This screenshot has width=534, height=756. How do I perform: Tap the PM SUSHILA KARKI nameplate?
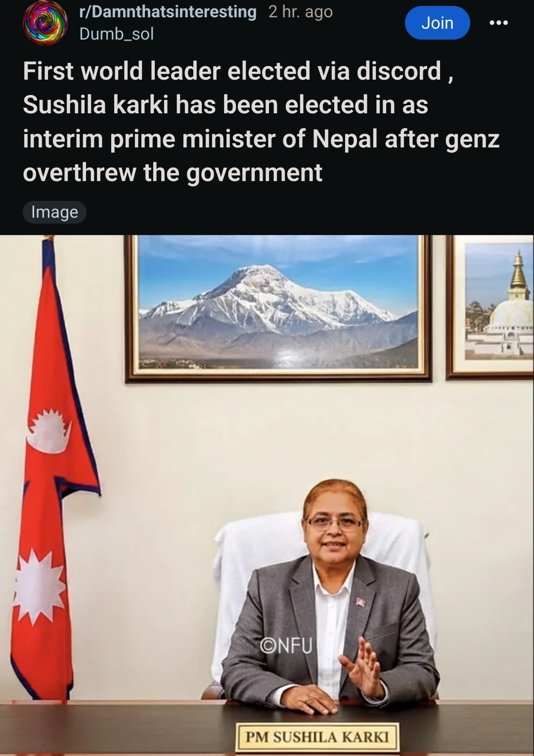317,737
